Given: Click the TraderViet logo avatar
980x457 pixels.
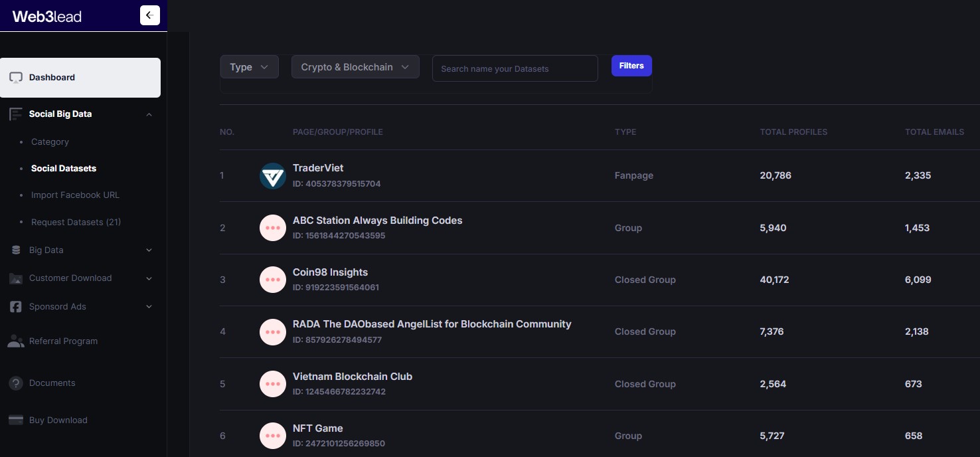Looking at the screenshot, I should 273,176.
